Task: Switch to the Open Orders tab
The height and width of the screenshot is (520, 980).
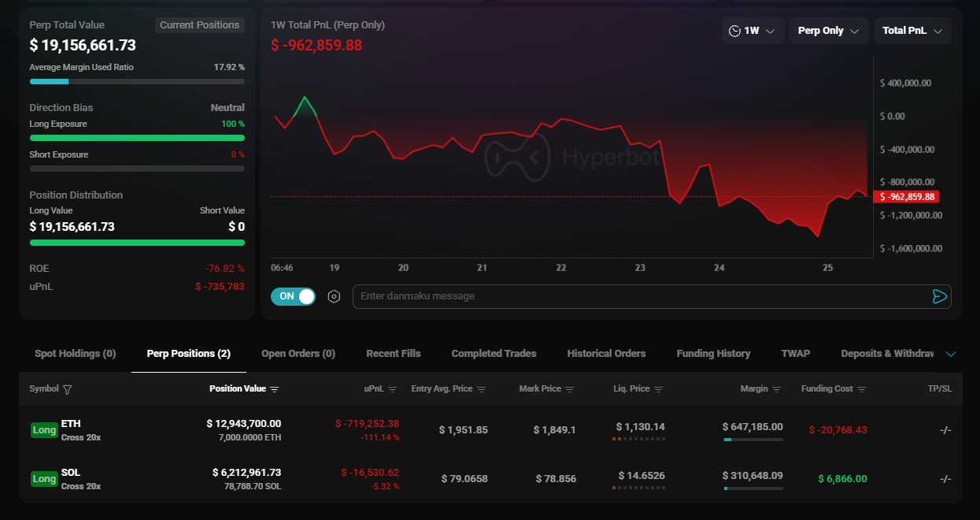Action: tap(298, 354)
